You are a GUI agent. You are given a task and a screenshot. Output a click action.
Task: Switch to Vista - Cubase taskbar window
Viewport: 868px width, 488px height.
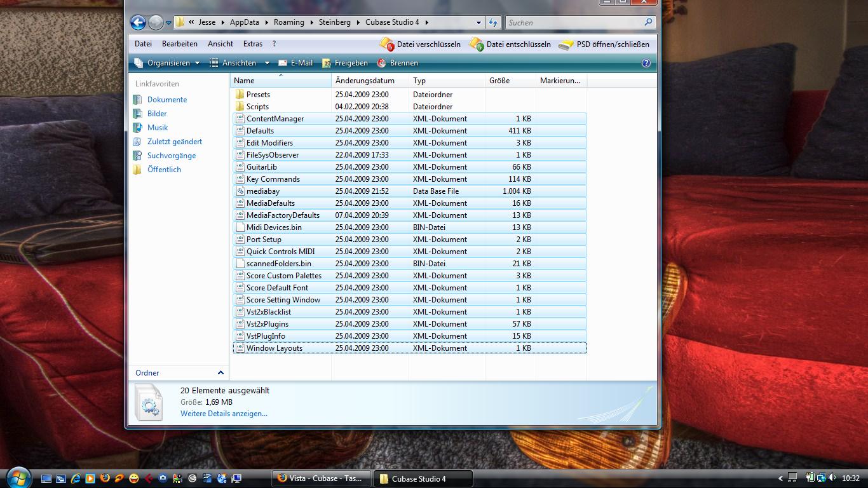[x=321, y=478]
